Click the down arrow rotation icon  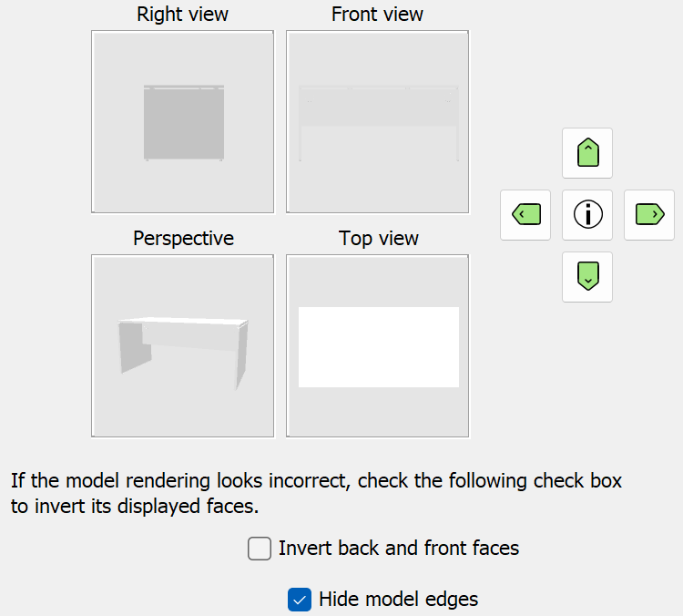click(587, 276)
